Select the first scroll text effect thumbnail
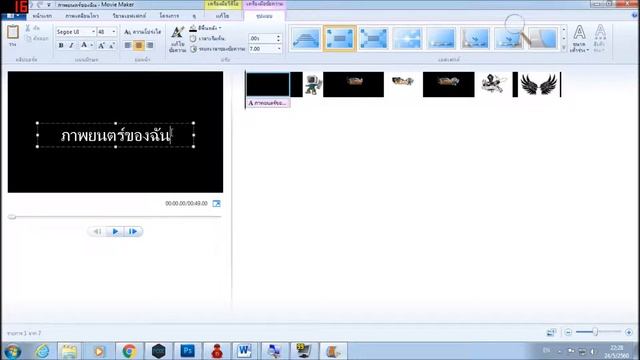This screenshot has height=360, width=640. click(x=305, y=38)
